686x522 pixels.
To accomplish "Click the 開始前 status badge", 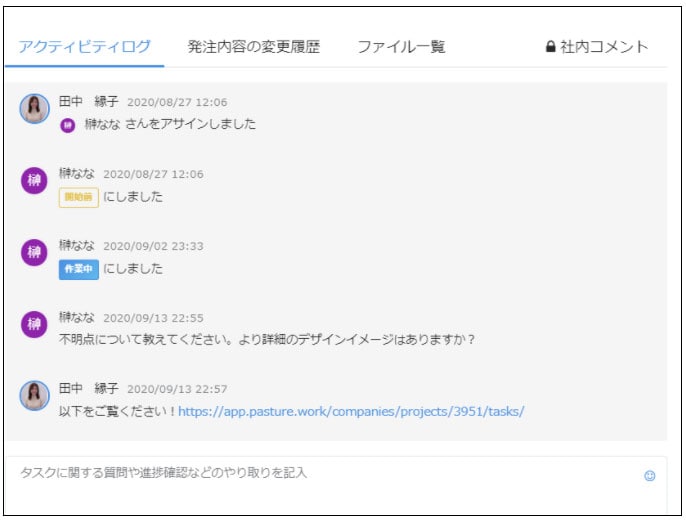I will click(78, 197).
